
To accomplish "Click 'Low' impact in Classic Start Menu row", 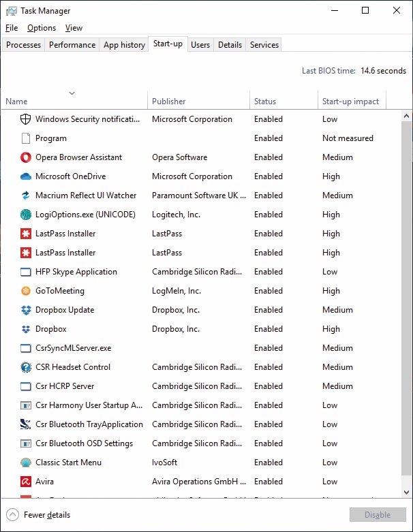I will coord(330,463).
